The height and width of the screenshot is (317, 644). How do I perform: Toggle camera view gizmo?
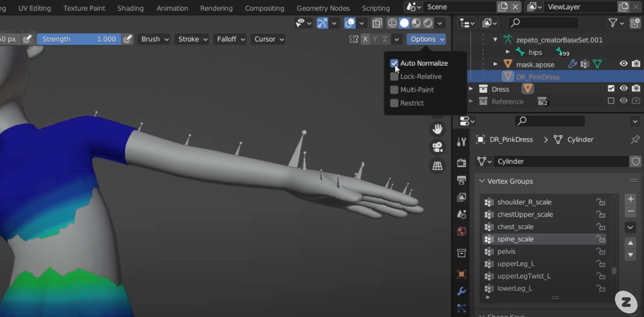[x=437, y=147]
